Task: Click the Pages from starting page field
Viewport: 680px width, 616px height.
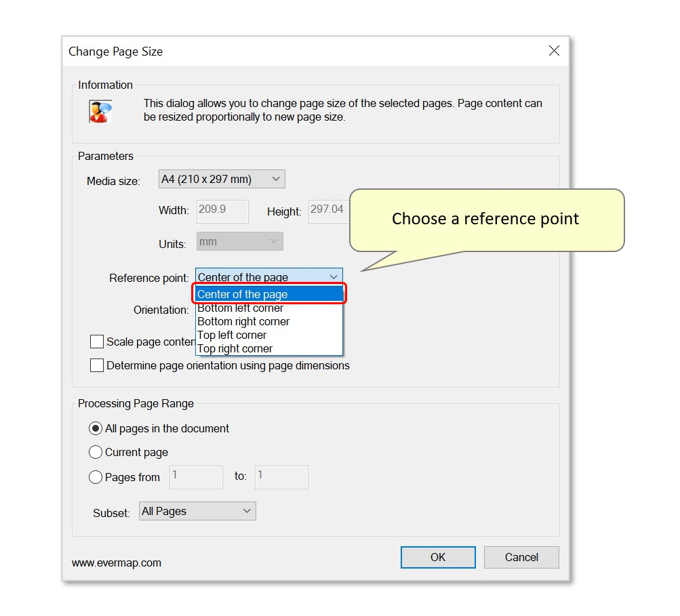Action: (195, 476)
